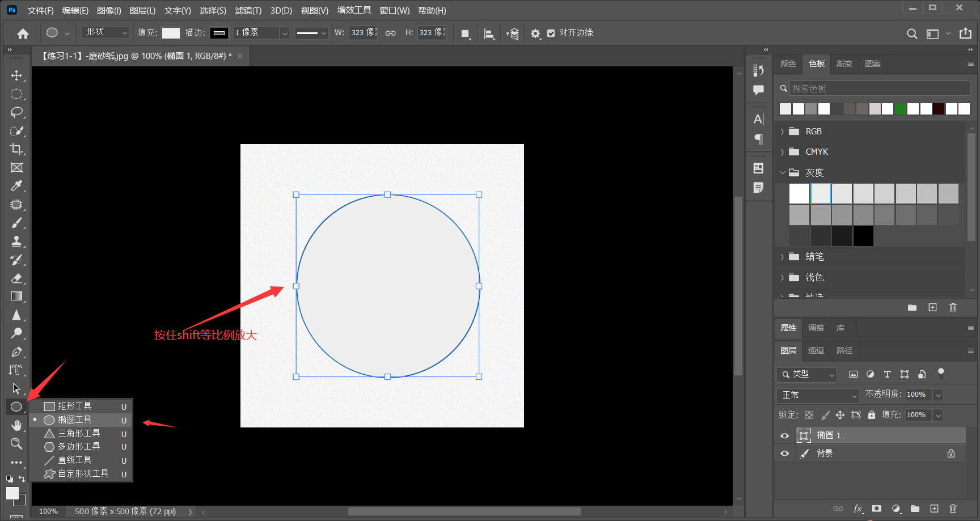Toggle filter for type layers
Image resolution: width=980 pixels, height=521 pixels.
[x=888, y=374]
